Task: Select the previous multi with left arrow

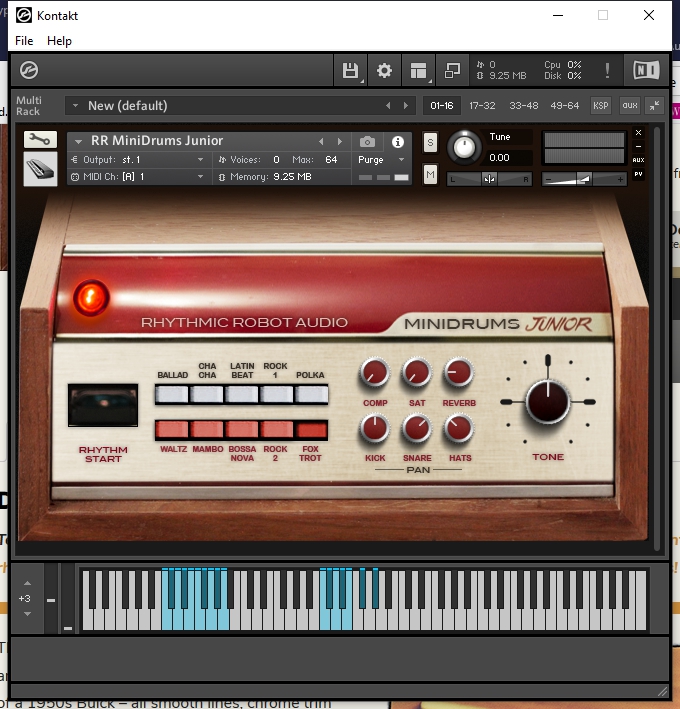Action: point(388,105)
